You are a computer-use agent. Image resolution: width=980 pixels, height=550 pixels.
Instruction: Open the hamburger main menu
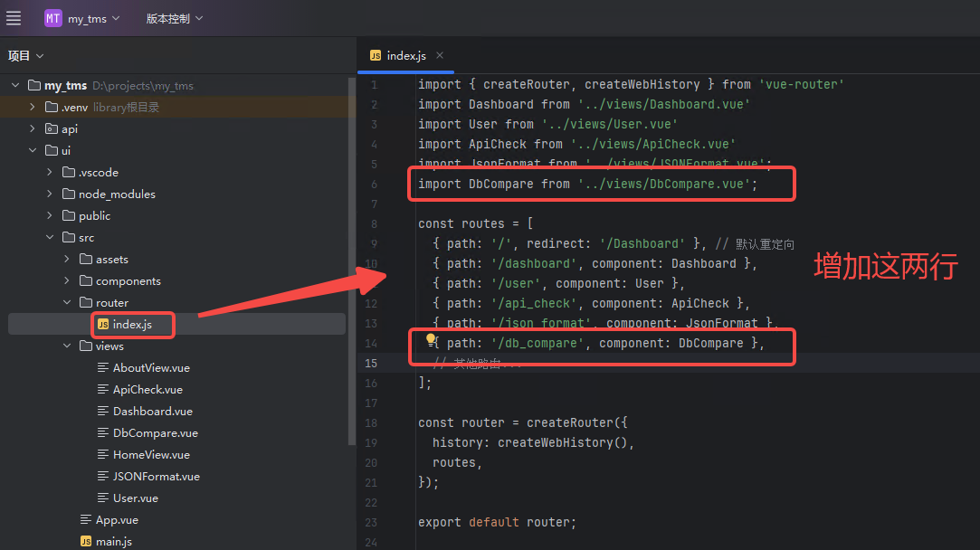tap(14, 19)
